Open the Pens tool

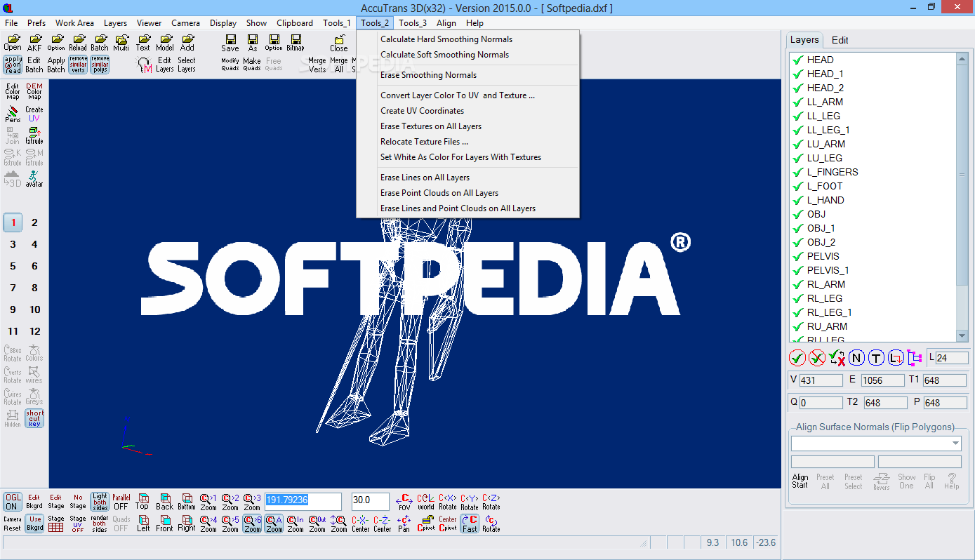click(13, 114)
